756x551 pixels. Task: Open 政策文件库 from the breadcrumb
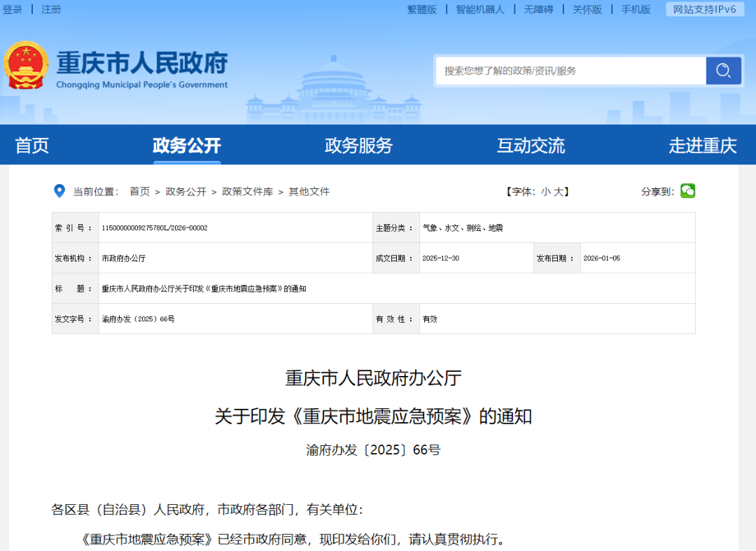248,190
